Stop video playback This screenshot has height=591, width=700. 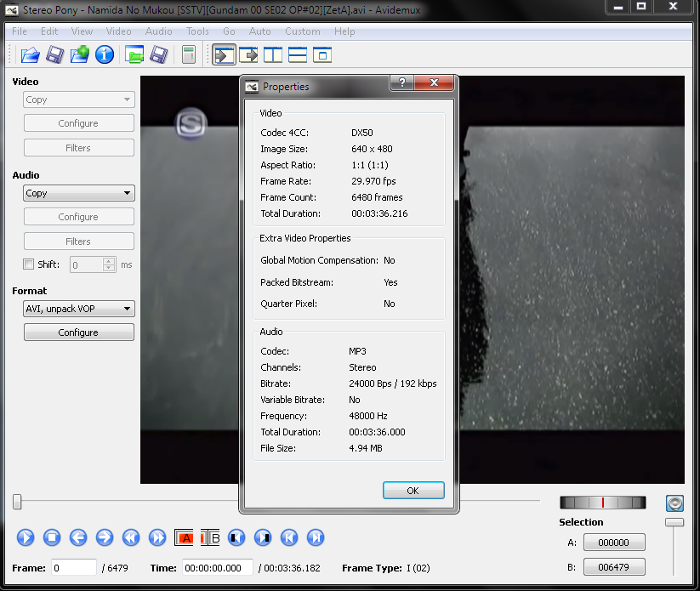pos(52,537)
